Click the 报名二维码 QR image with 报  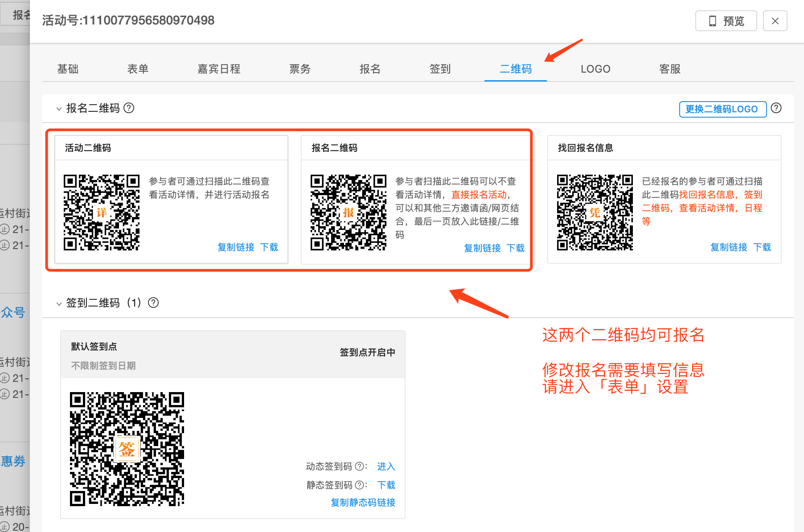(349, 213)
